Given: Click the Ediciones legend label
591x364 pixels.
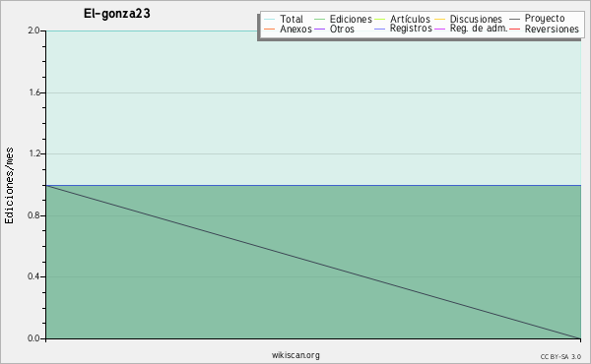Looking at the screenshot, I should point(351,19).
